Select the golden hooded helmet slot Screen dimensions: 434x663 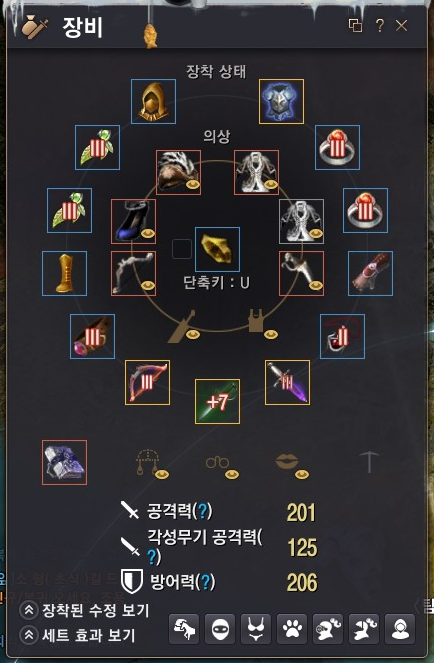154,101
